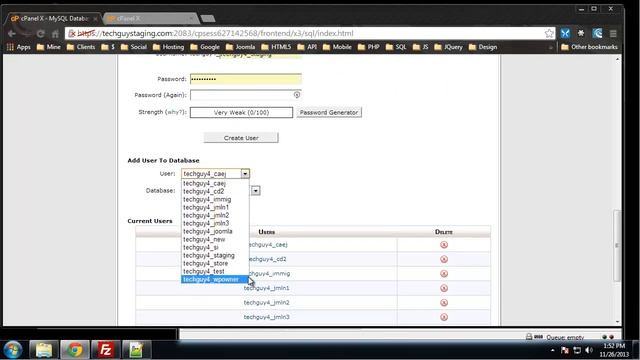Bookmark this page with the star icon
640x360 pixels.
click(549, 33)
